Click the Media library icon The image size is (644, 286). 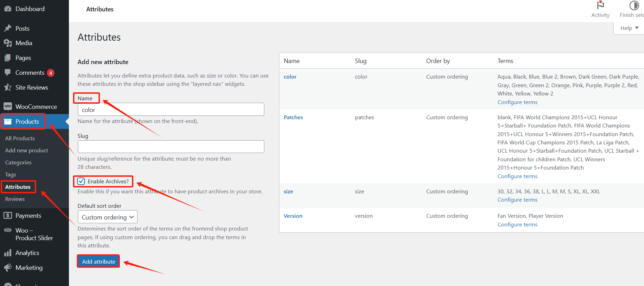[8, 43]
